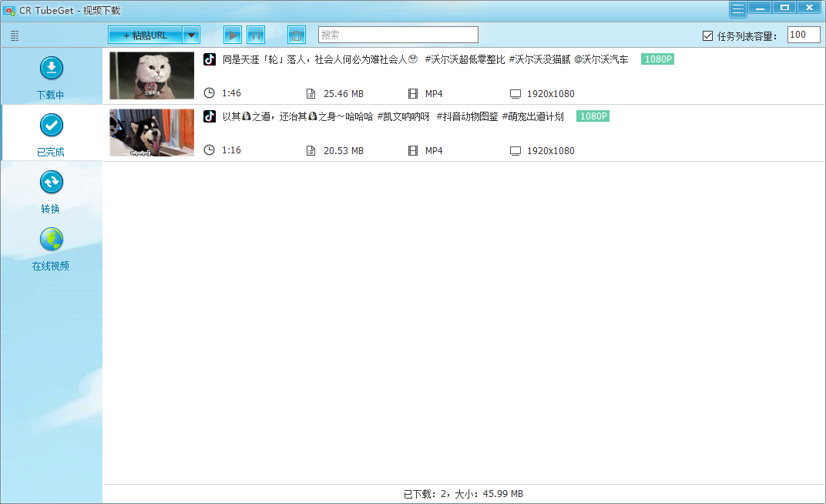Click the 1:16 duration value
This screenshot has width=826, height=504.
231,150
